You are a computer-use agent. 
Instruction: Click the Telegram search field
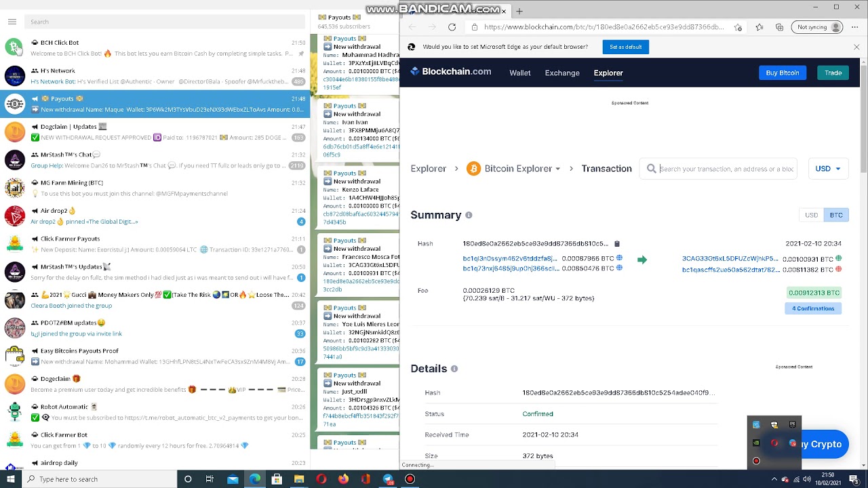coord(165,22)
